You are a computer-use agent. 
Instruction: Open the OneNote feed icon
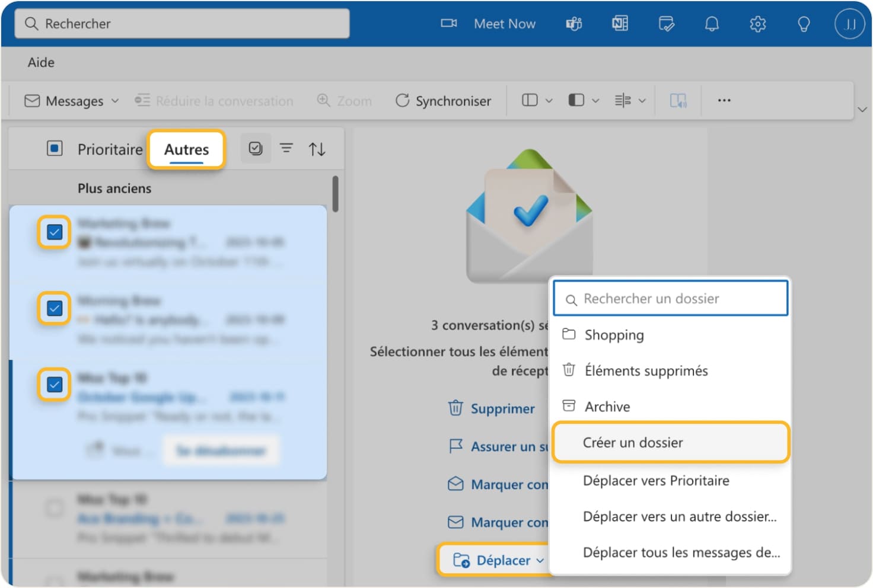pos(620,24)
